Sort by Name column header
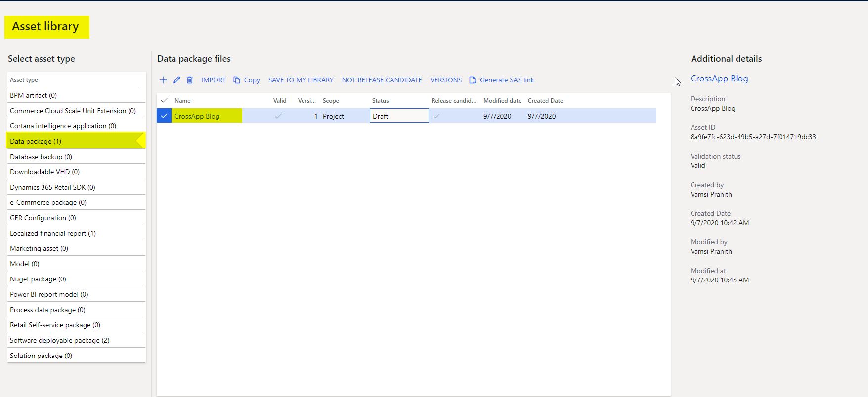 click(182, 101)
